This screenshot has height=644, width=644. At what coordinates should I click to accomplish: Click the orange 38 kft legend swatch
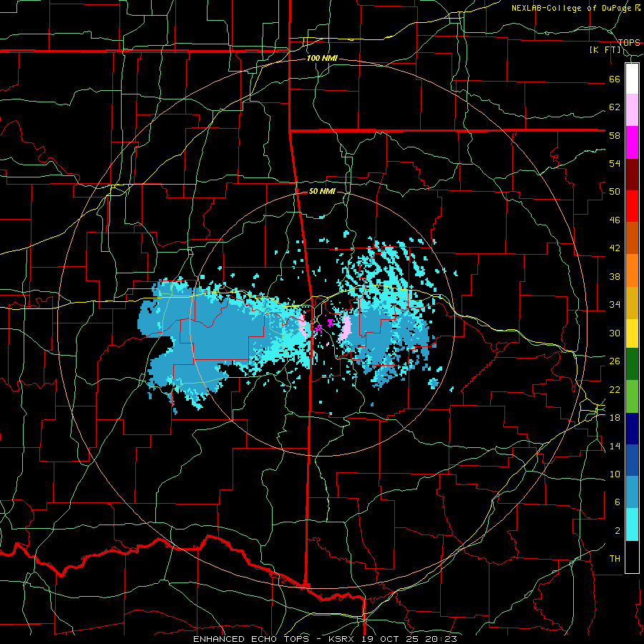632,270
